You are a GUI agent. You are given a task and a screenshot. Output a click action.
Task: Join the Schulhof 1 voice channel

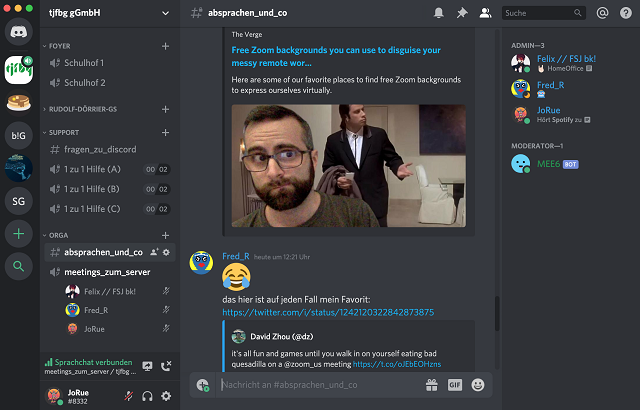coord(110,63)
